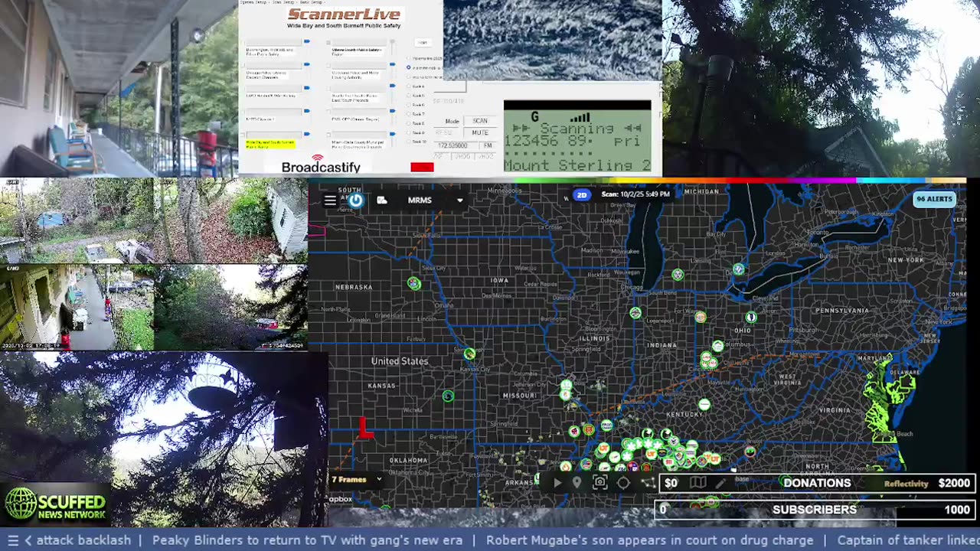Screen dimensions: 980x551
Task: Toggle checkbox for the LAPD feed
Action: 243,88
